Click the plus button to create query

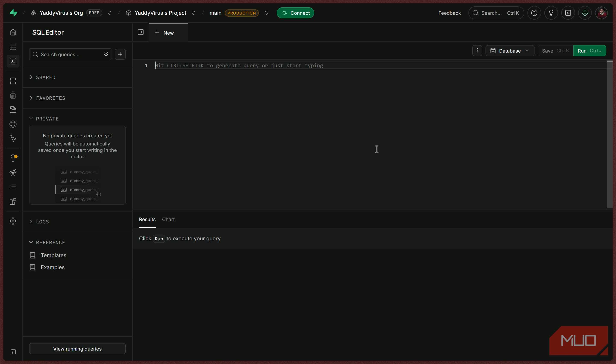point(120,54)
